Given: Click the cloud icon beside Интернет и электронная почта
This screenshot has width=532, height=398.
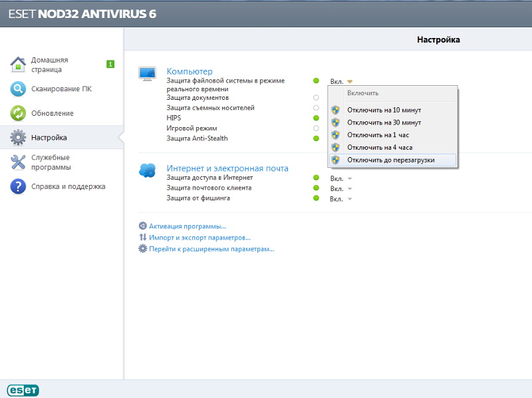Looking at the screenshot, I should pos(147,170).
